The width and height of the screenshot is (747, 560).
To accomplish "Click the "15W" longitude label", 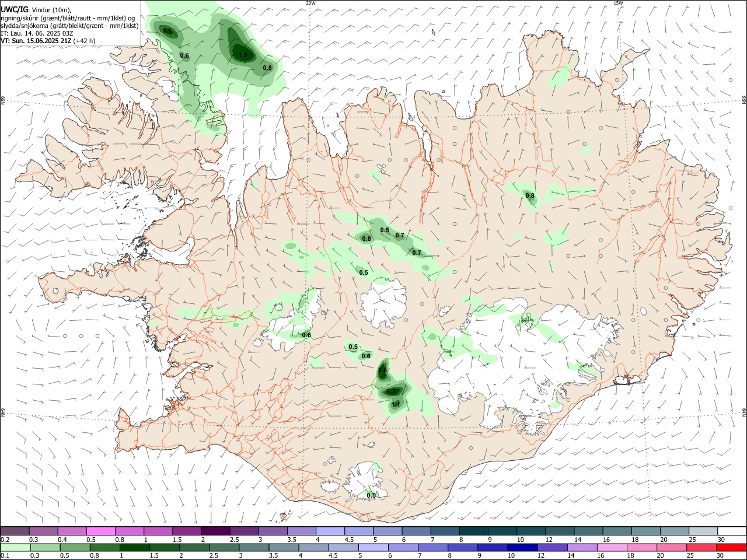I will [618, 3].
